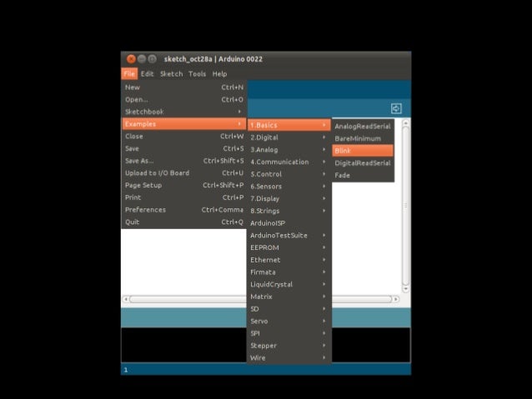Screen dimensions: 532x399
Task: Choose Open... from the File menu
Action: point(184,99)
